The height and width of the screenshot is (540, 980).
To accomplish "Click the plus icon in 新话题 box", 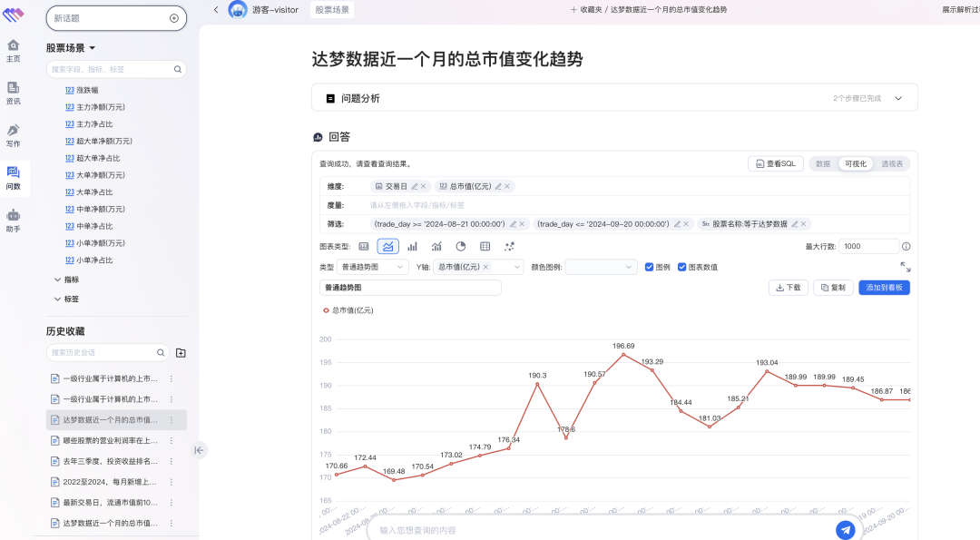I will (x=173, y=18).
